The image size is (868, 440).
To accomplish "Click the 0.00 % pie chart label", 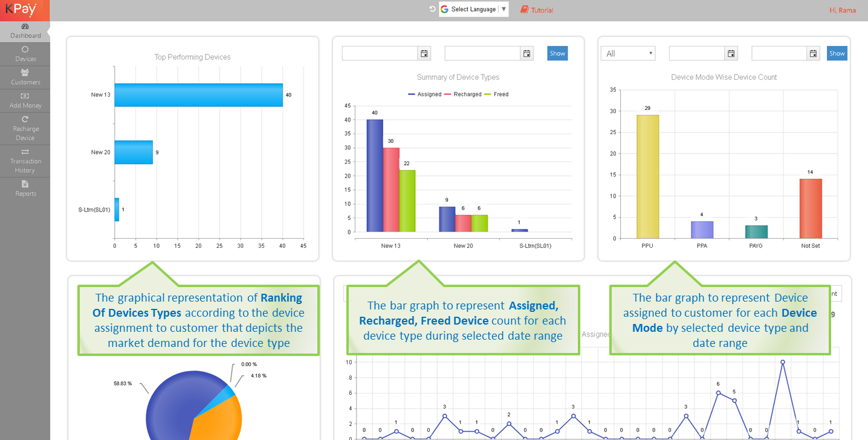I will [249, 364].
